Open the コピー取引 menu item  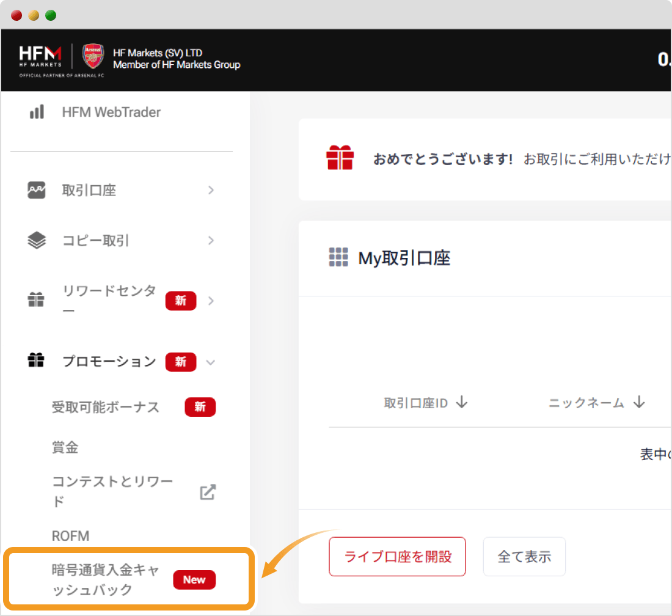coord(95,241)
